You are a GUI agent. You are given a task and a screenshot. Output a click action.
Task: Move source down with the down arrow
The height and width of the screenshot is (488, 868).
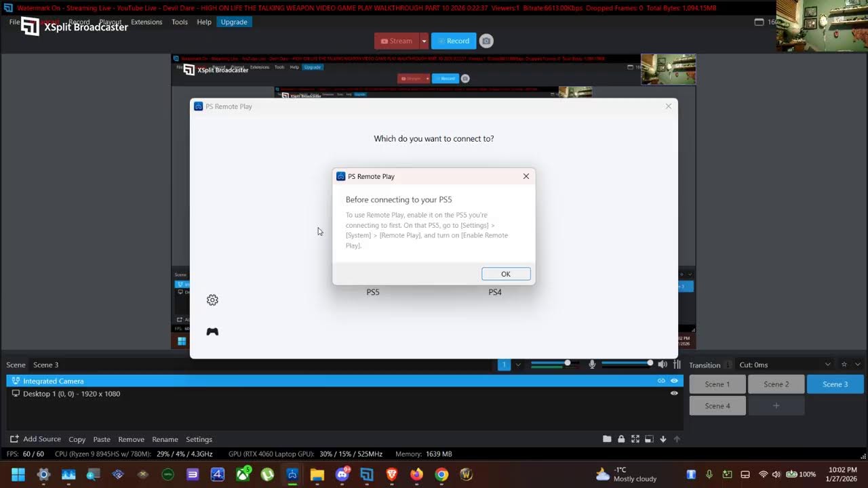(663, 439)
